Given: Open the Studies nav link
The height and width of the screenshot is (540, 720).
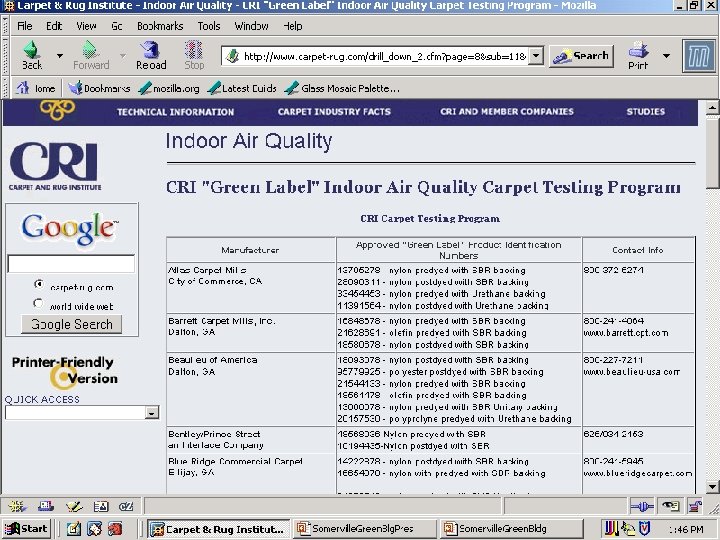Looking at the screenshot, I should pyautogui.click(x=646, y=112).
